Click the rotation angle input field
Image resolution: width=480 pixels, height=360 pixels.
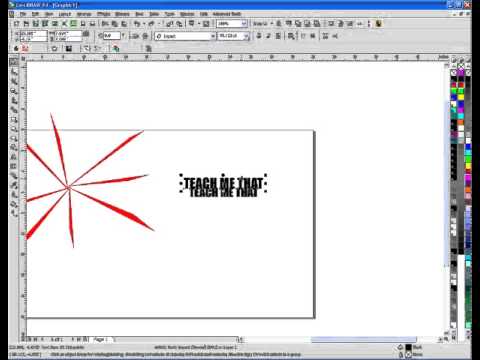point(112,36)
